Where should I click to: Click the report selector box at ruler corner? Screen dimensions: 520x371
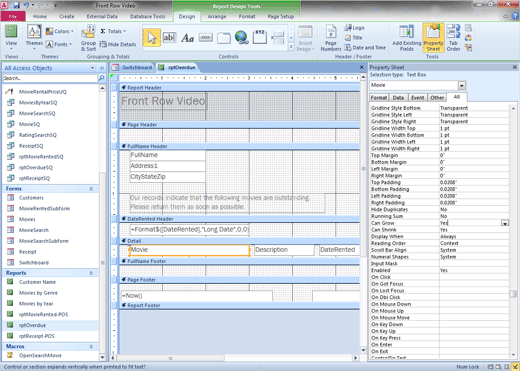coord(114,78)
